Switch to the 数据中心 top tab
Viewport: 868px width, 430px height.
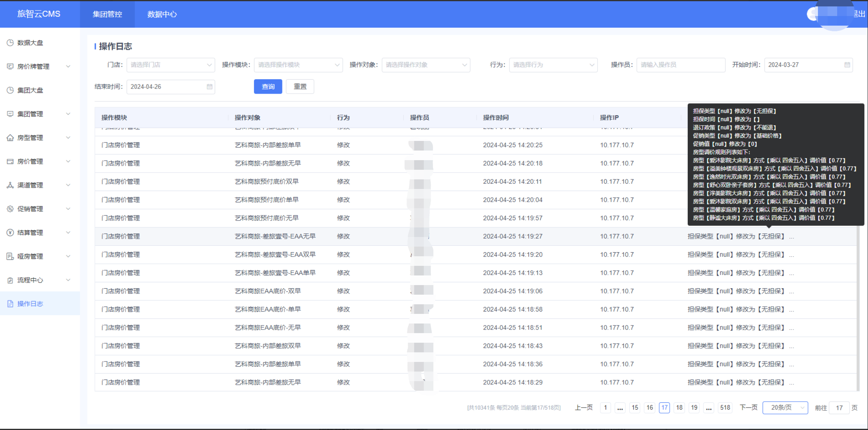point(162,14)
